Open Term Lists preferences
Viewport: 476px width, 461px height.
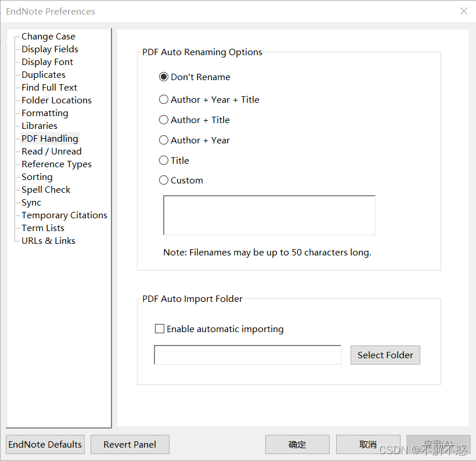tap(43, 228)
